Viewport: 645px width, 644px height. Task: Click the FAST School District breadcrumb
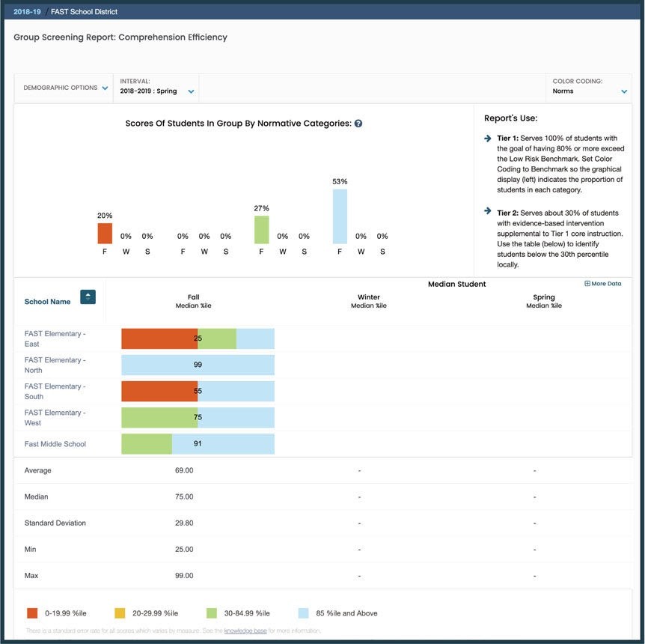pos(84,11)
